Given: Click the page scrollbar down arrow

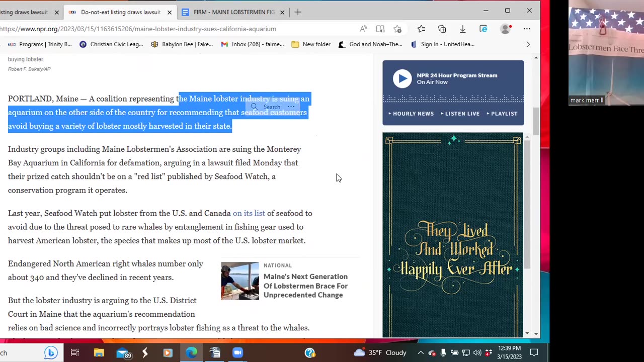Looking at the screenshot, I should coord(536,333).
